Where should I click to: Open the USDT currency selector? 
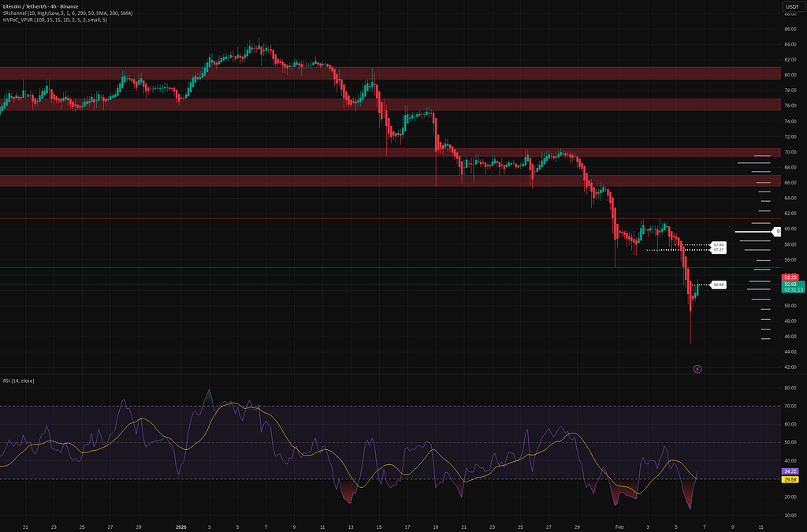[x=791, y=8]
